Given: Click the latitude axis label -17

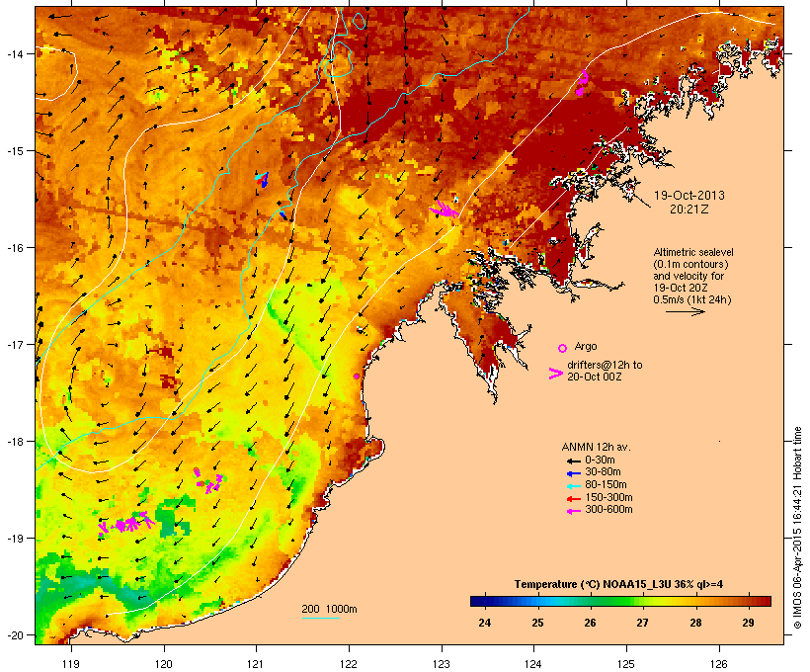Looking at the screenshot, I should coord(15,344).
